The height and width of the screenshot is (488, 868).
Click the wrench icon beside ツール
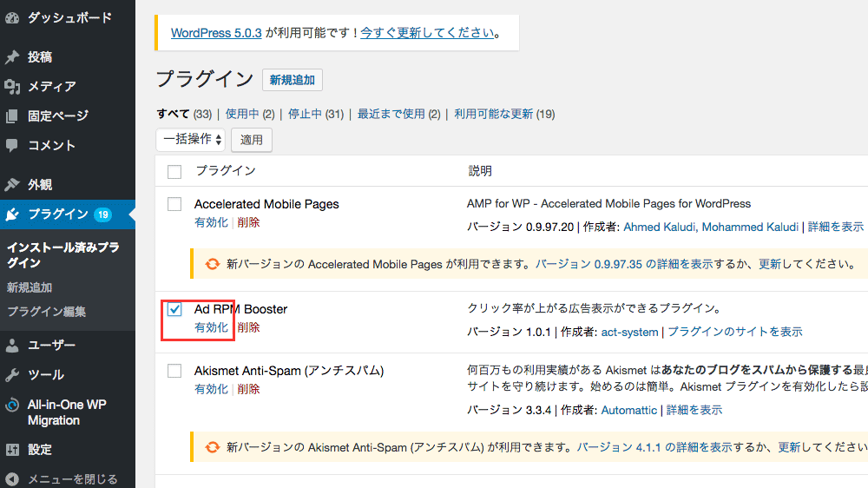(x=12, y=375)
